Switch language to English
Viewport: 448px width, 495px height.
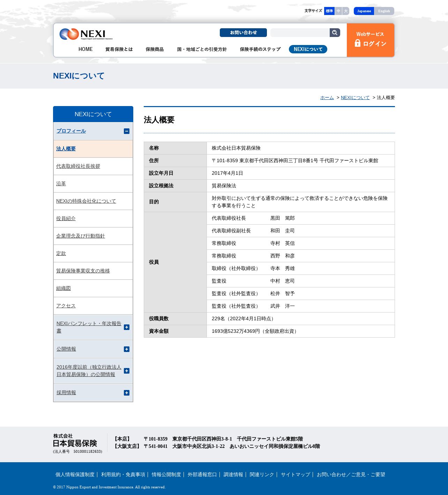click(384, 11)
